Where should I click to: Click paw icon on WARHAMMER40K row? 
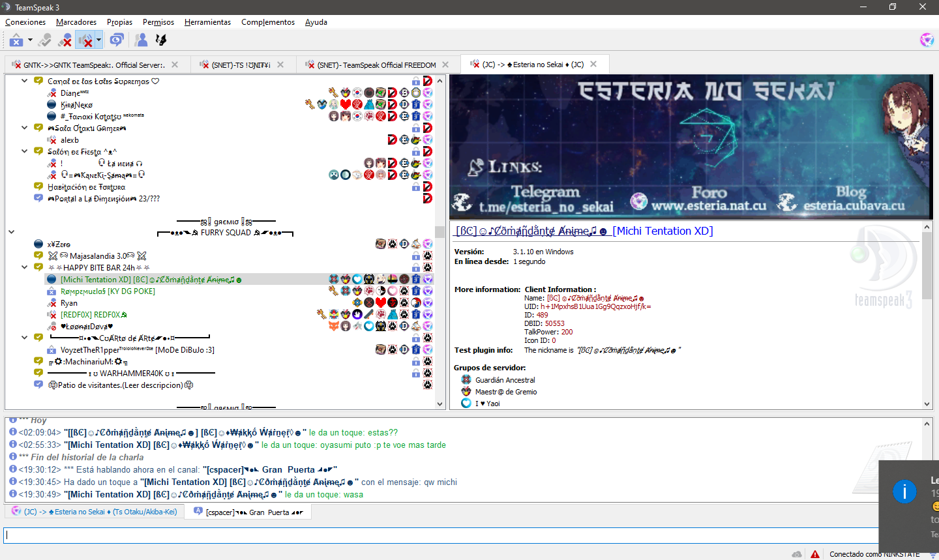pyautogui.click(x=427, y=373)
